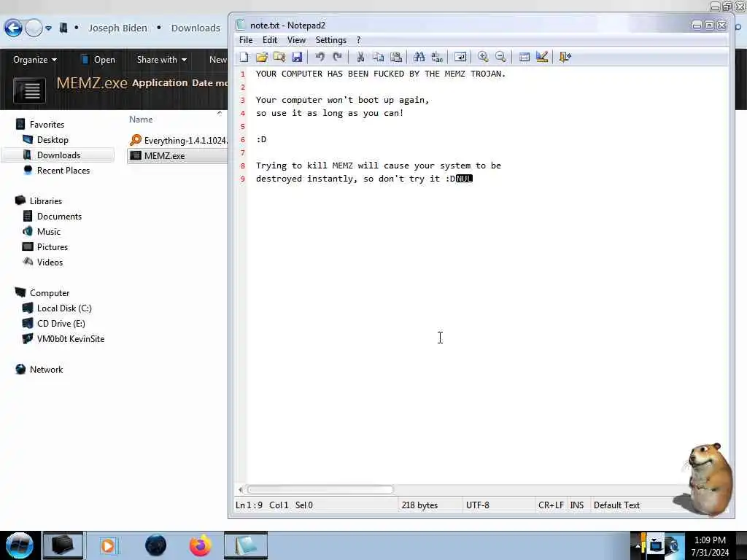Click the scroll left arrow in Notepad2
Screen dimensions: 747x560
240,489
